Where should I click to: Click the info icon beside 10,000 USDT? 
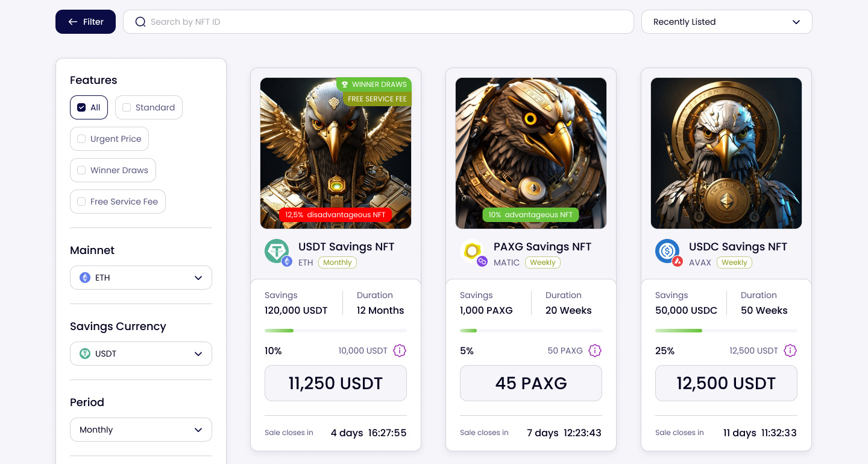point(400,351)
